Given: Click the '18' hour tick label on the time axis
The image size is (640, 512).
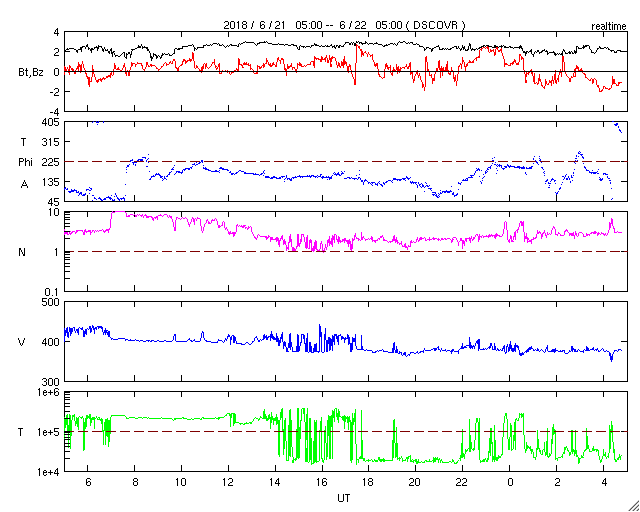Looking at the screenshot, I should pos(369,483).
